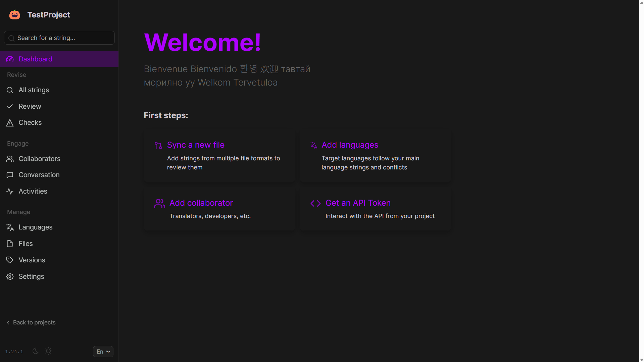The height and width of the screenshot is (362, 644).
Task: Switch to light mode with sun icon
Action: pyautogui.click(x=48, y=351)
